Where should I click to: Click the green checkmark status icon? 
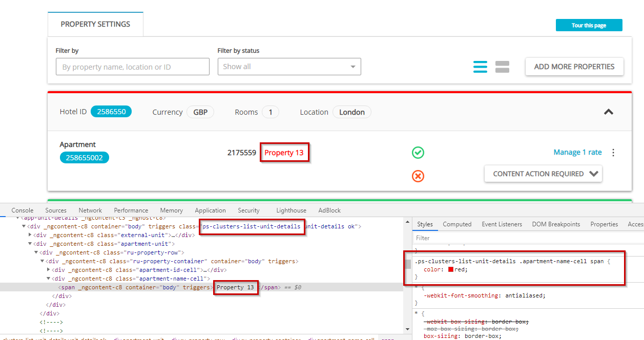click(418, 153)
